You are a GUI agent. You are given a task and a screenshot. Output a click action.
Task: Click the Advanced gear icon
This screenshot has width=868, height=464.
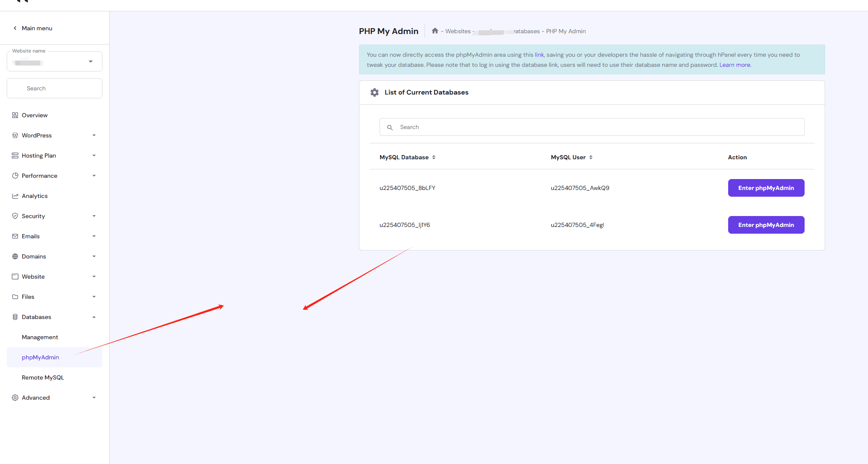click(15, 398)
